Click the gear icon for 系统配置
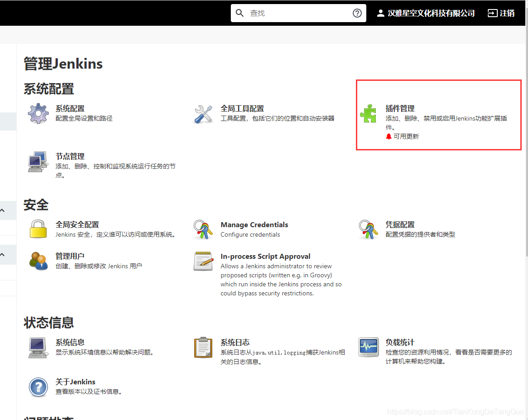This screenshot has width=528, height=420. click(38, 113)
